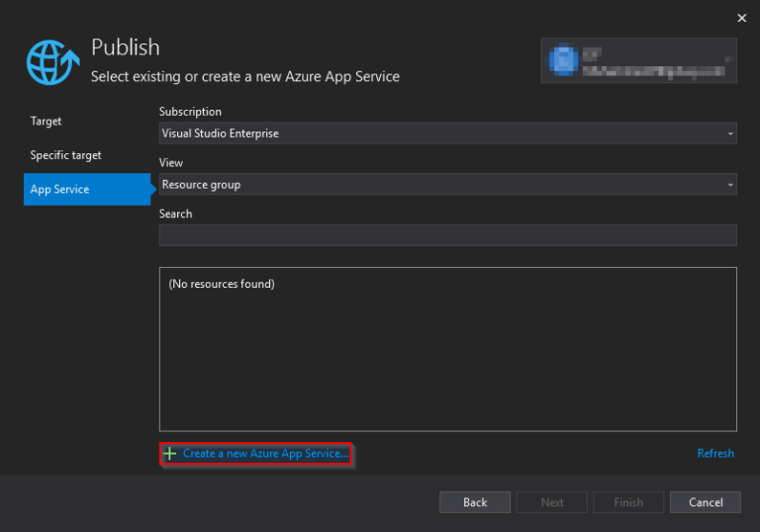Screen dimensions: 760x532
Task: Click the No resources found text
Action: 222,285
